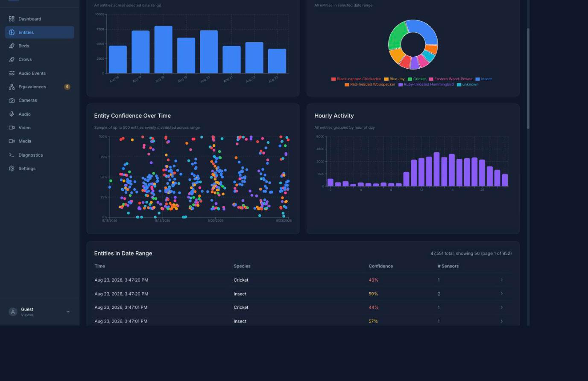Click the page vertical scrollbar thumb

pos(528,79)
